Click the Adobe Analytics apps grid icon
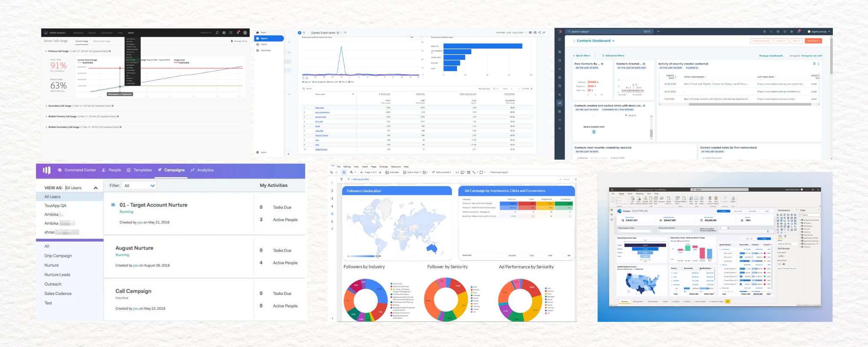Screen dimensions: 868x347 click(x=231, y=33)
